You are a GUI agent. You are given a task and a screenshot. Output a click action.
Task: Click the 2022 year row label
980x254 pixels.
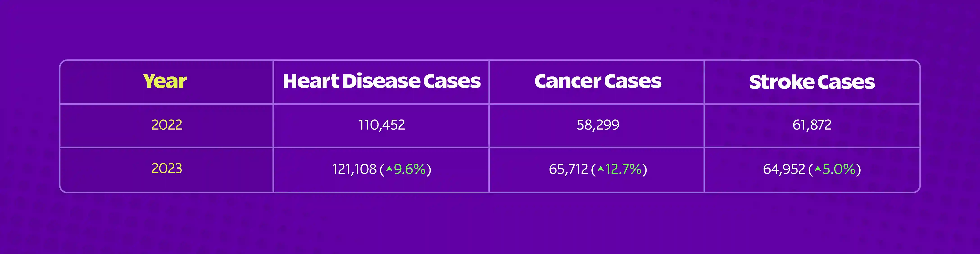click(x=167, y=125)
